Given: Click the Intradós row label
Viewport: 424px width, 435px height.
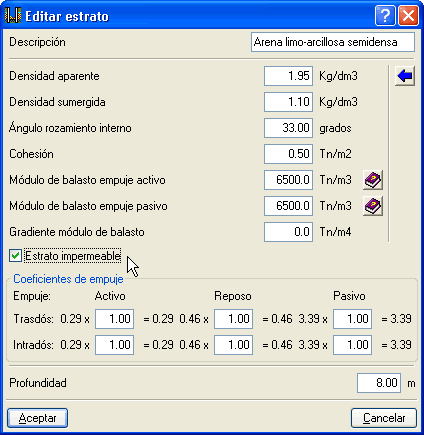Looking at the screenshot, I should 33,345.
